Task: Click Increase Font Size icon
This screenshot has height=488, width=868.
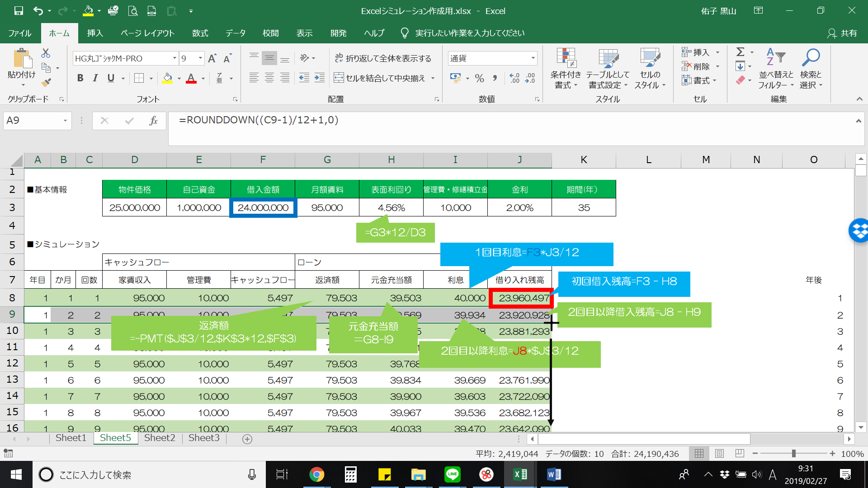Action: [x=212, y=58]
